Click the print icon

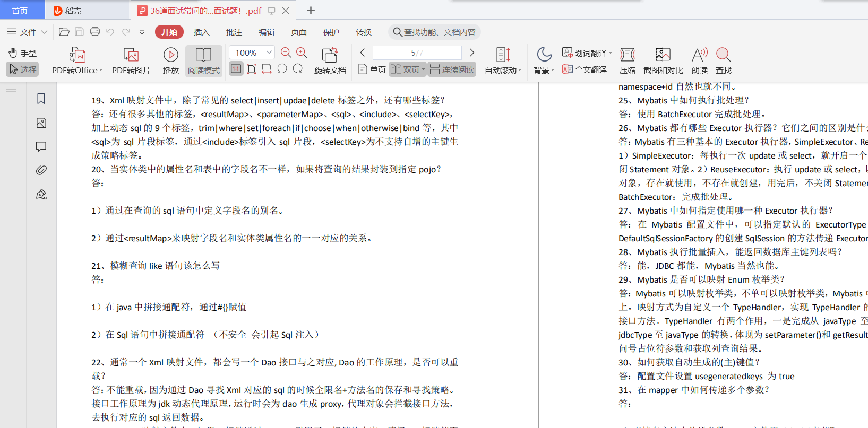point(95,32)
